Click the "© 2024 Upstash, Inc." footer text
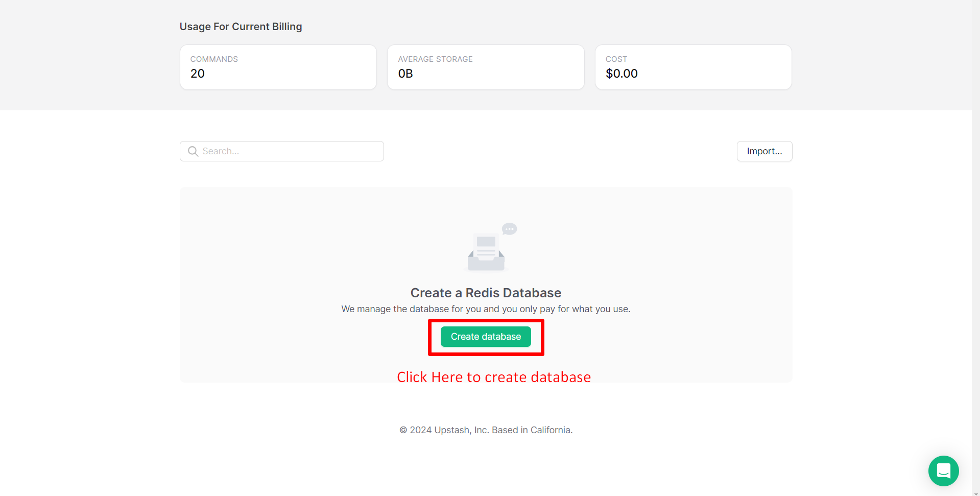This screenshot has width=980, height=496. [x=444, y=430]
